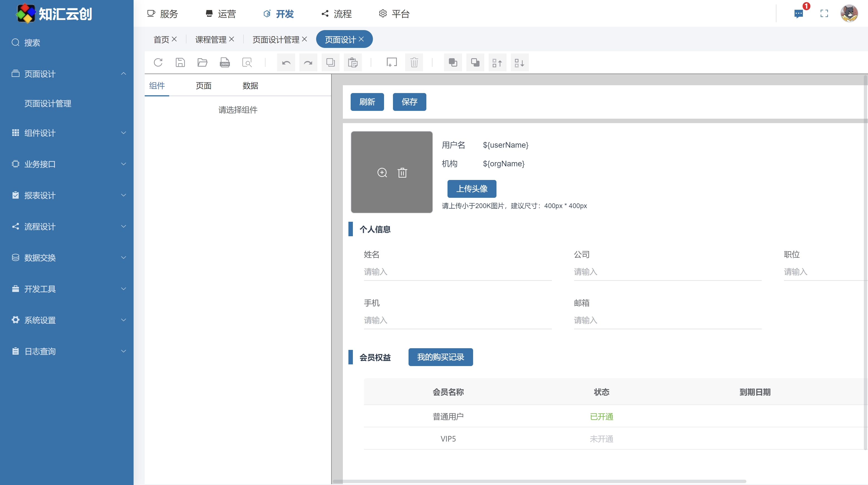
Task: Click the refresh icon in toolbar
Action: point(158,62)
